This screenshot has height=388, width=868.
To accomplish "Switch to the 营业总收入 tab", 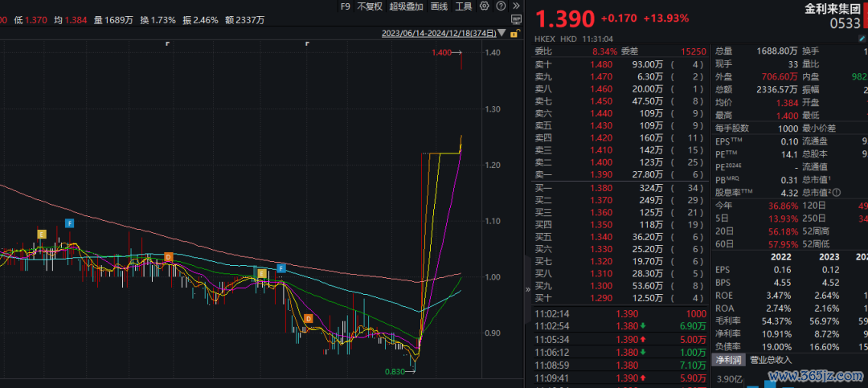I will point(771,360).
